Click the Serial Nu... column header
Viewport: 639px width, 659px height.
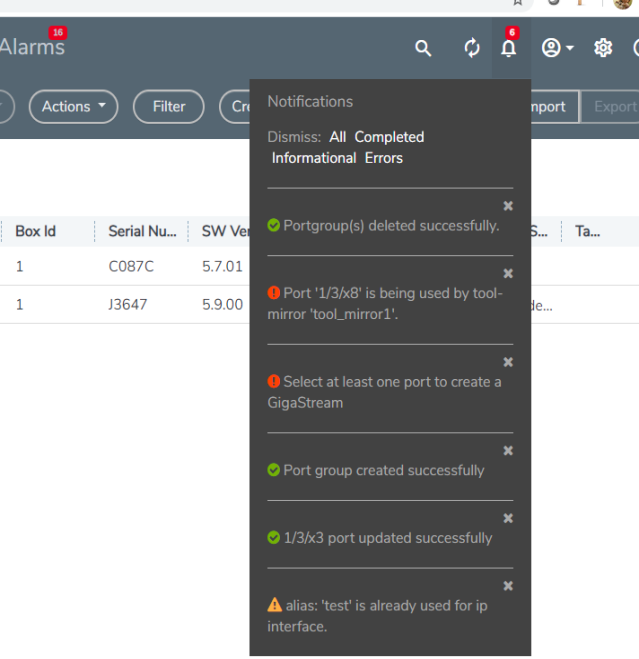pos(143,232)
